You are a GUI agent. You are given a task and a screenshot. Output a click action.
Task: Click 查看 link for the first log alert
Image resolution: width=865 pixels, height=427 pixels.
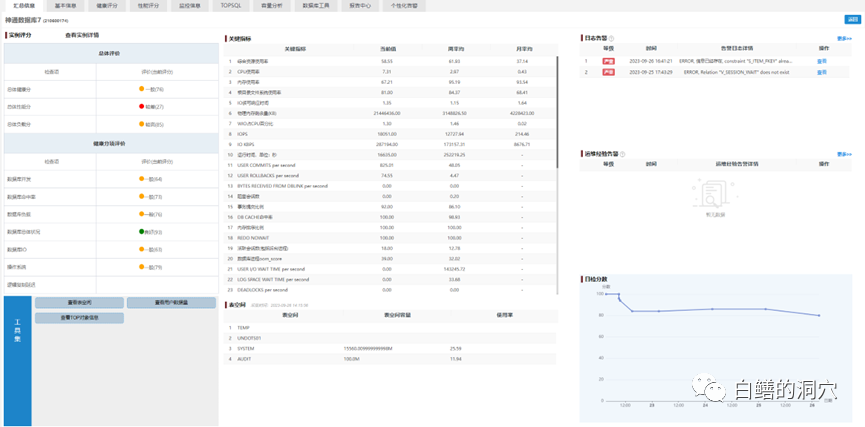pyautogui.click(x=822, y=61)
